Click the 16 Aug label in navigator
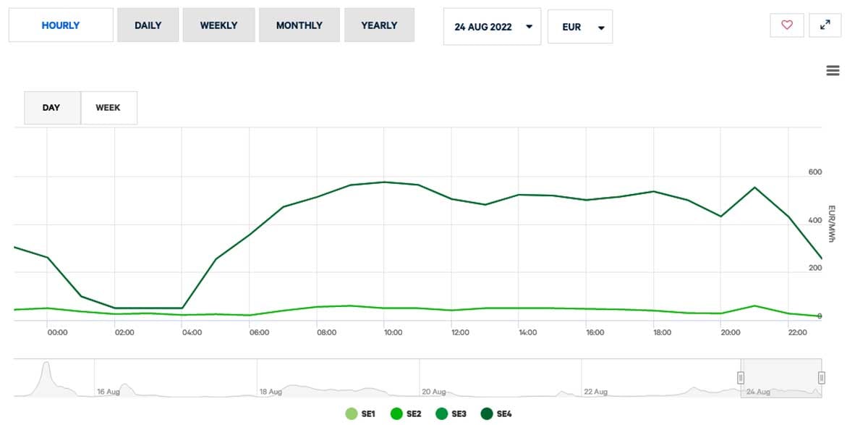The image size is (868, 425). pyautogui.click(x=109, y=392)
